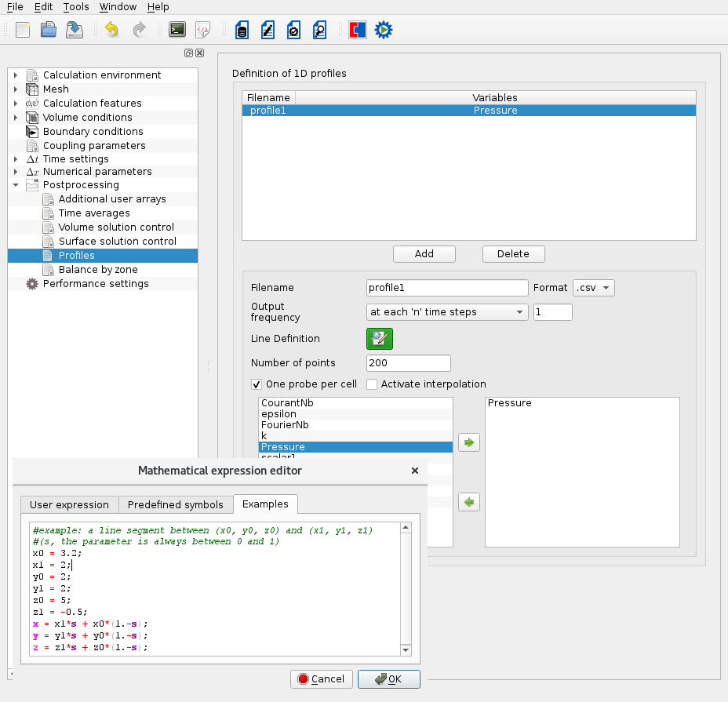This screenshot has height=702, width=728.
Task: Enable Activate interpolation checkbox
Action: click(372, 384)
